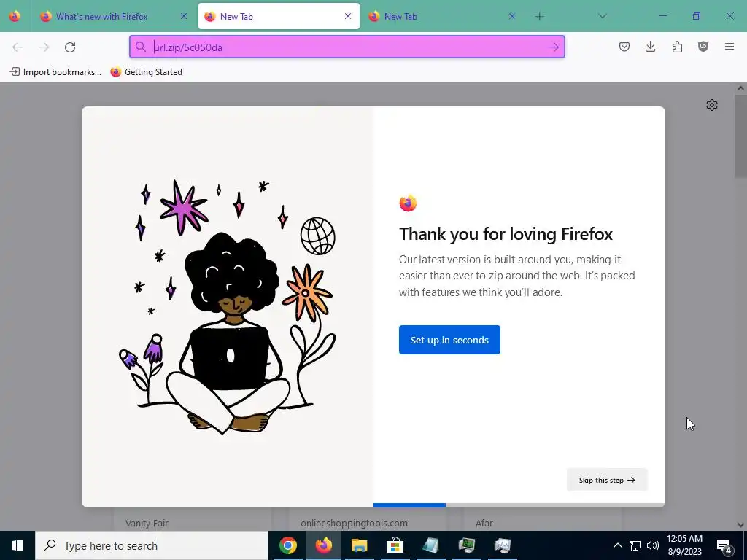Click Skip this step button
The width and height of the screenshot is (747, 560).
click(607, 480)
